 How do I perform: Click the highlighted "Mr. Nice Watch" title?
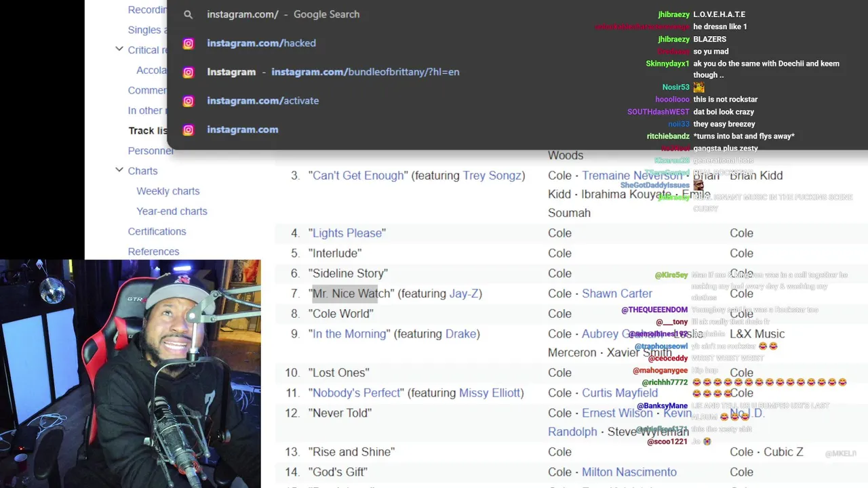click(351, 293)
